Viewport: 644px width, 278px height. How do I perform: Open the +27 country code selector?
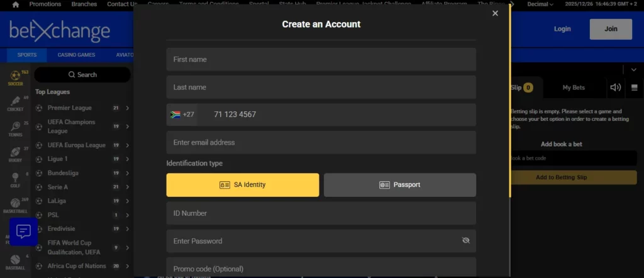[x=182, y=114]
